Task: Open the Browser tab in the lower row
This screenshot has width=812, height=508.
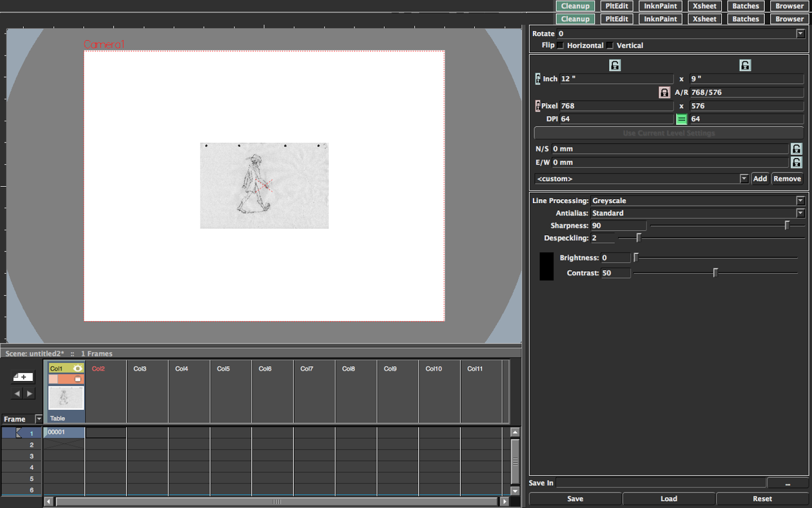Action: coord(789,19)
